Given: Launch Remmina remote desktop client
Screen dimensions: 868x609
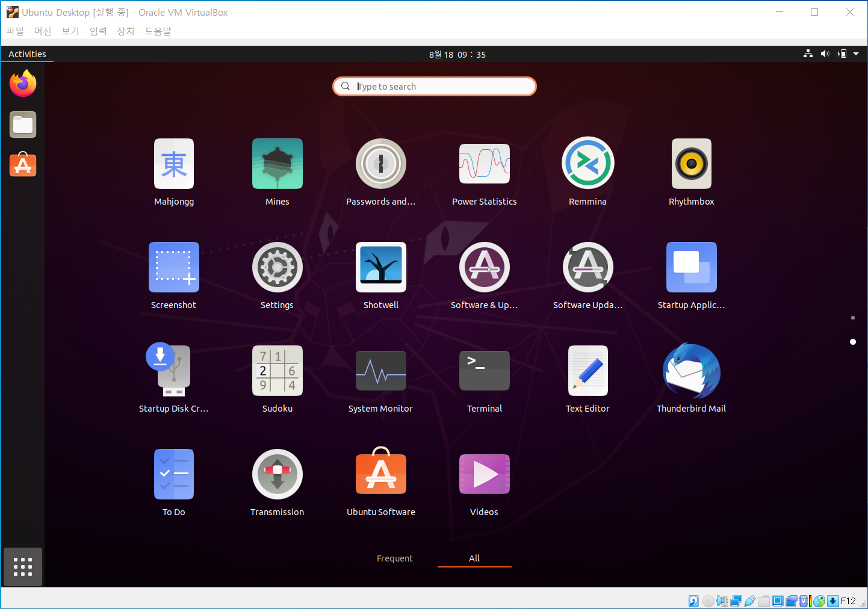Looking at the screenshot, I should point(588,173).
